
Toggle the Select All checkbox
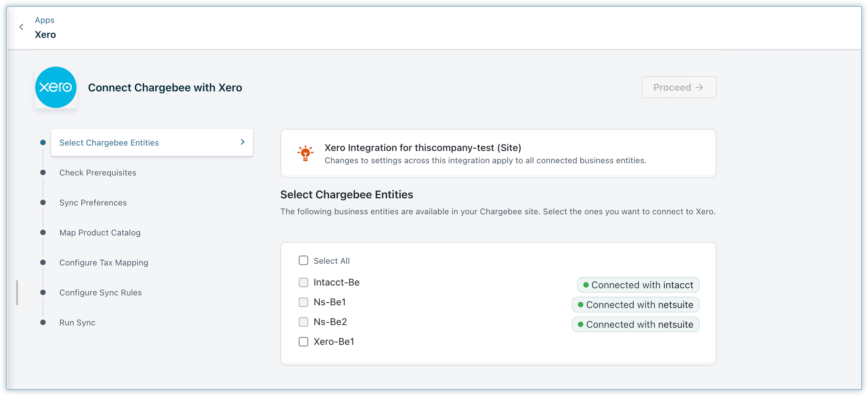pyautogui.click(x=303, y=260)
